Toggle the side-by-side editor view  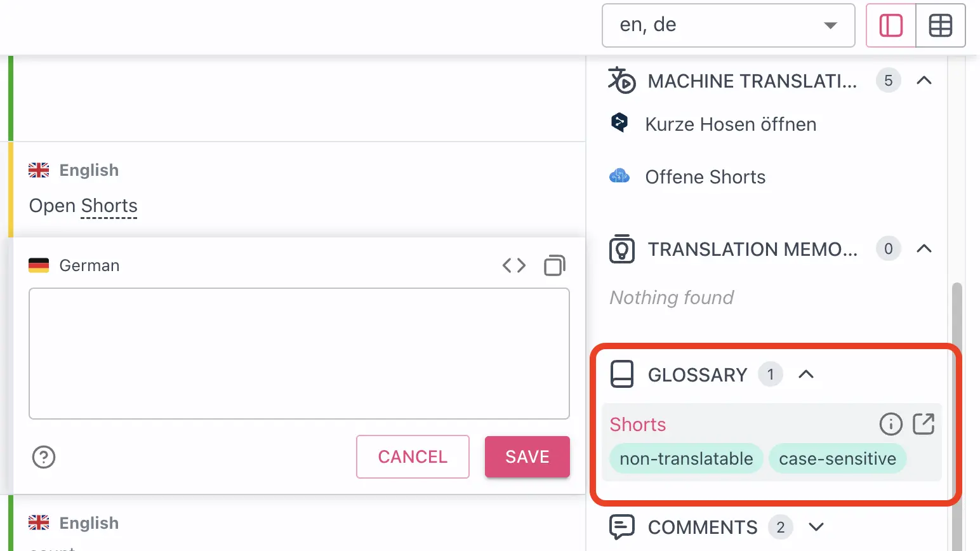point(891,25)
